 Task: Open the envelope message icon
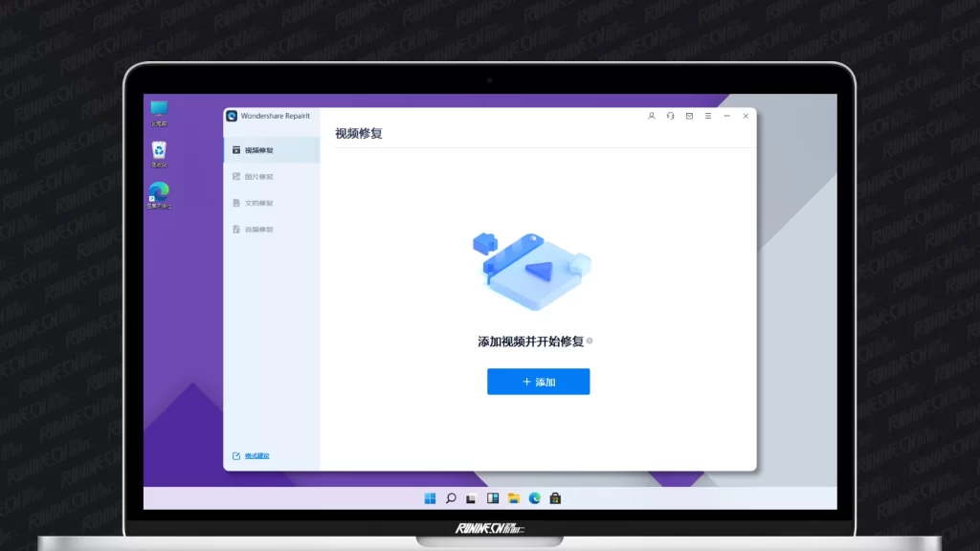(689, 116)
